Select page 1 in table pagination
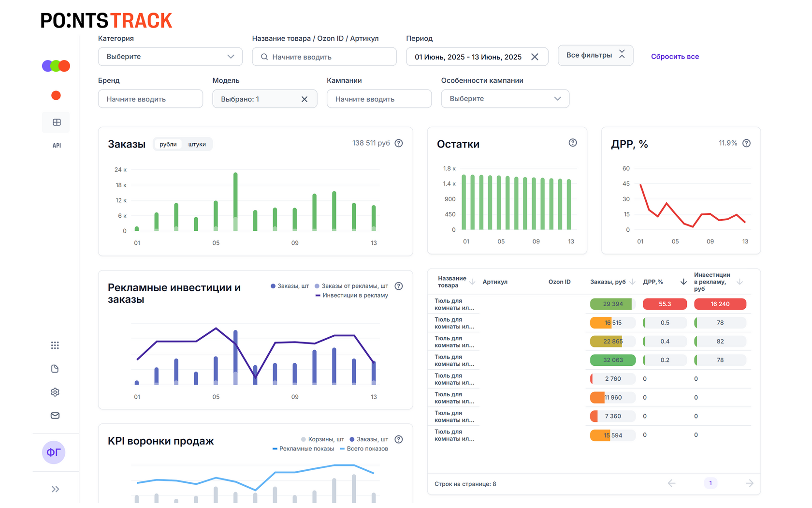The image size is (812, 508). pyautogui.click(x=710, y=483)
